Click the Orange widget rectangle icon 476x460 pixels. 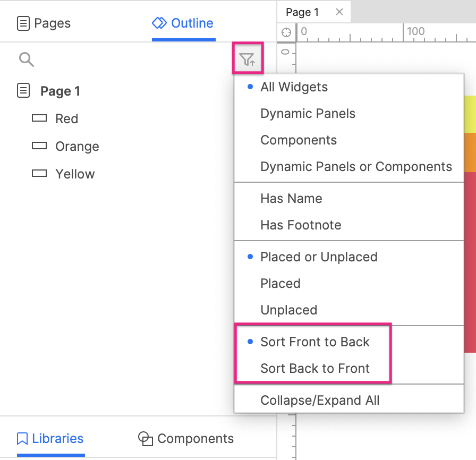pyautogui.click(x=39, y=146)
